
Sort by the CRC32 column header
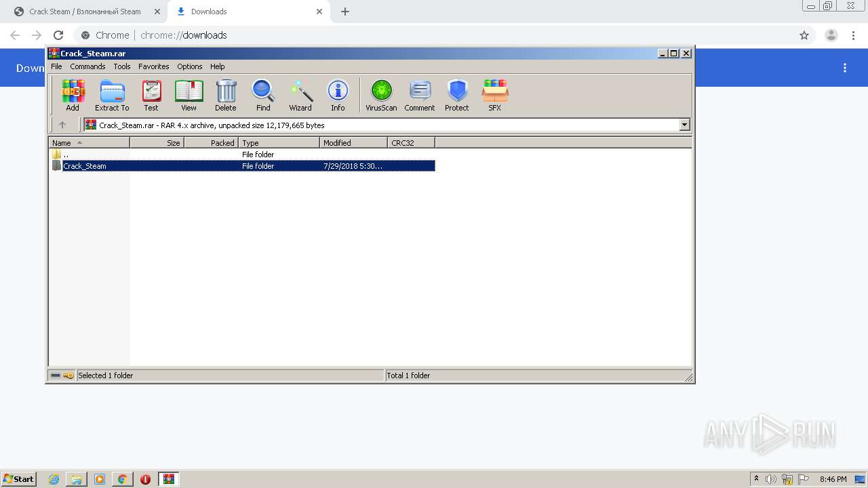[411, 142]
